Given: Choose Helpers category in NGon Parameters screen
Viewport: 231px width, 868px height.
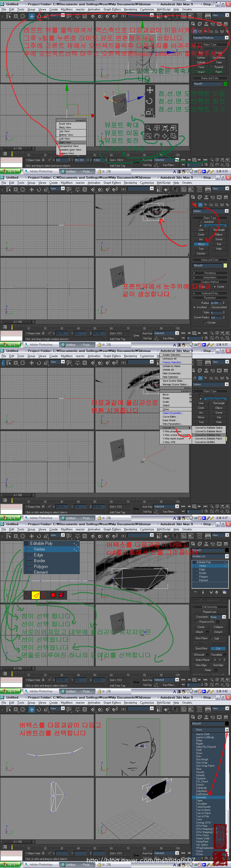Looking at the screenshot, I should 217,205.
